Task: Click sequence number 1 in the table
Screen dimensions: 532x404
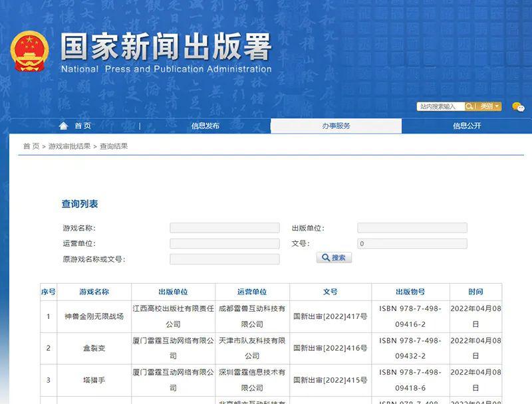Action: pos(48,316)
